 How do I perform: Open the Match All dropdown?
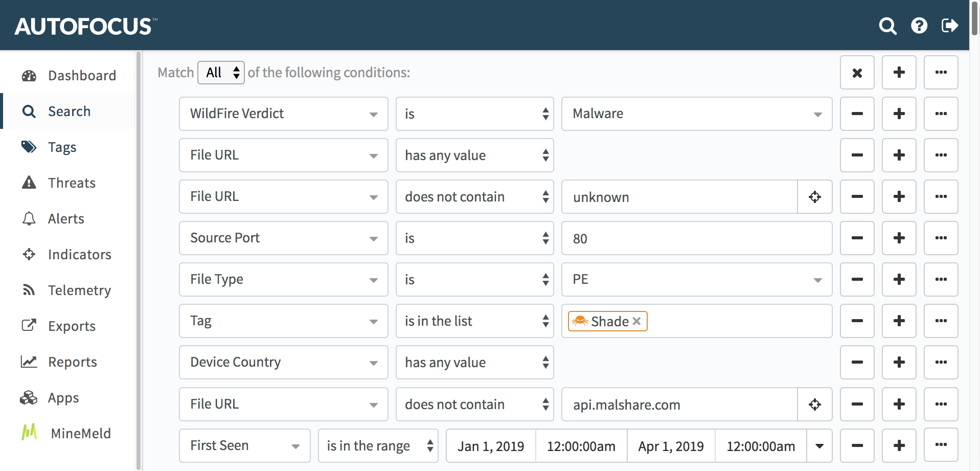tap(221, 73)
